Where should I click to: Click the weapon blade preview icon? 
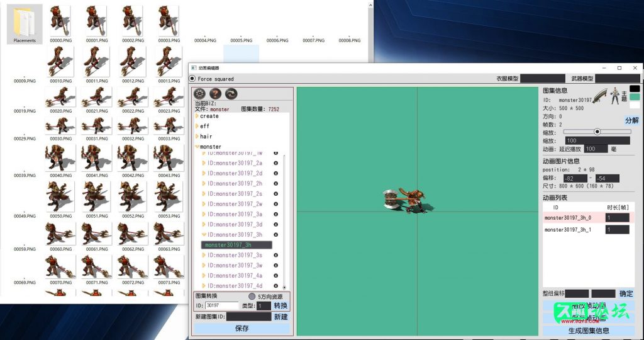click(x=599, y=95)
